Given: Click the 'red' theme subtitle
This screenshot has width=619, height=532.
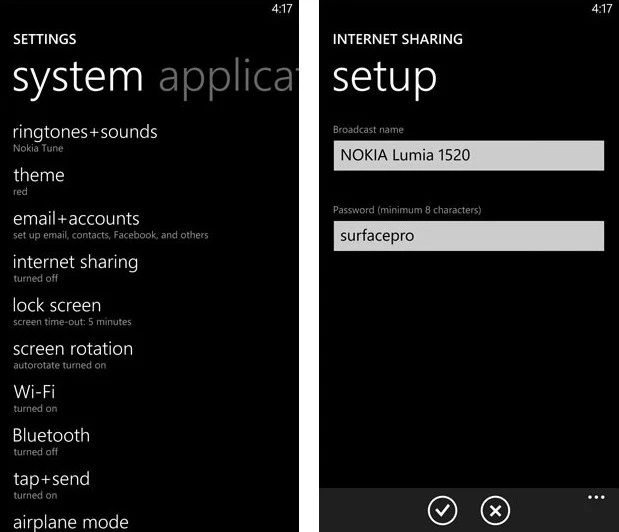Looking at the screenshot, I should click(x=20, y=192).
